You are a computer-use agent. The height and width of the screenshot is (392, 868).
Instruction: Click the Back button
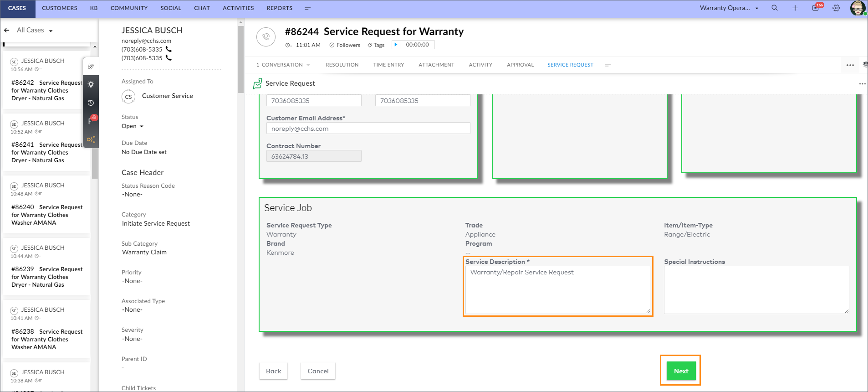274,371
